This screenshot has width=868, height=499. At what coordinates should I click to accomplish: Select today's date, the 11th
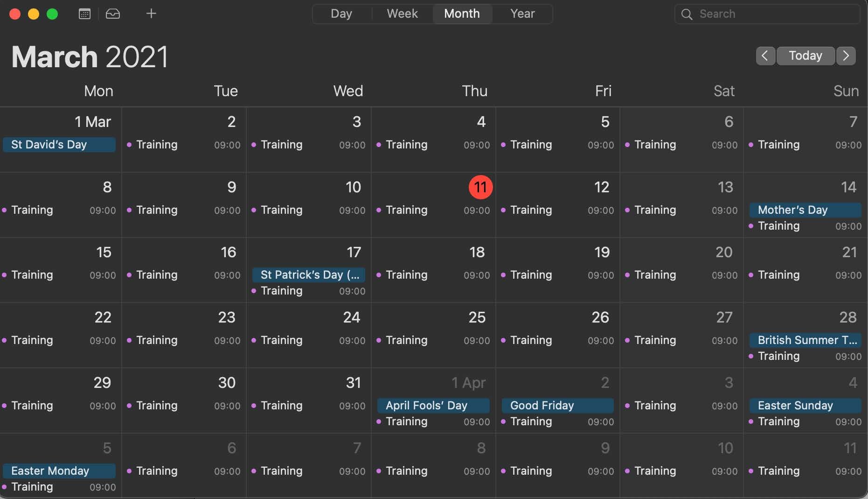480,187
